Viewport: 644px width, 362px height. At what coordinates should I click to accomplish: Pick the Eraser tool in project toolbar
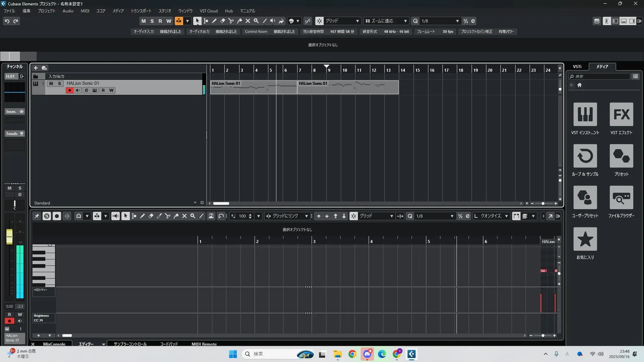click(223, 21)
